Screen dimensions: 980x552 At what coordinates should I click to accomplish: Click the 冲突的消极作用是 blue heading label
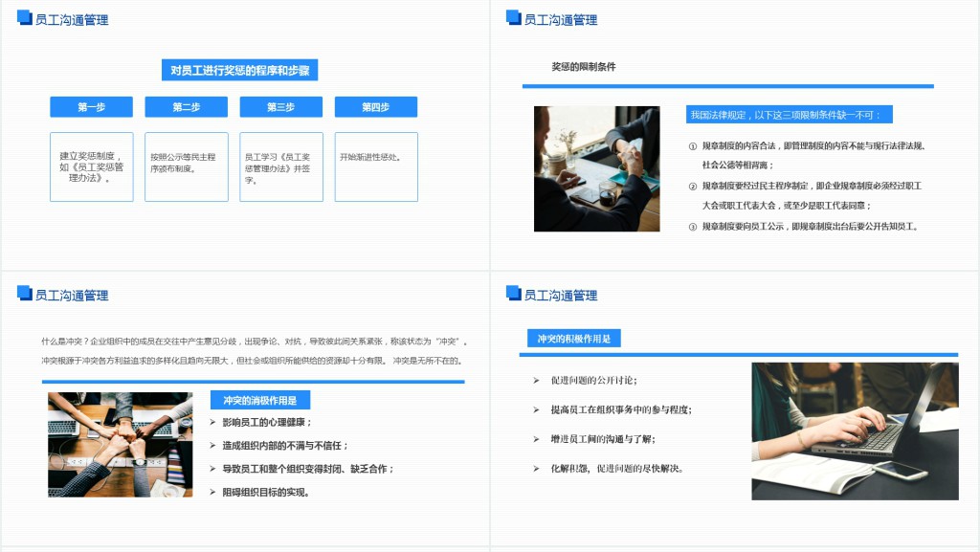pyautogui.click(x=260, y=400)
